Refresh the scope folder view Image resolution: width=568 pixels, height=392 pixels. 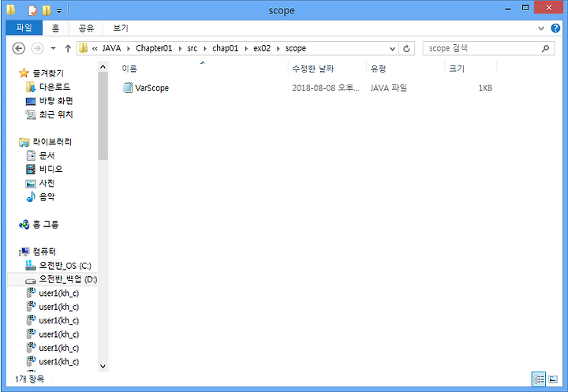[x=406, y=49]
